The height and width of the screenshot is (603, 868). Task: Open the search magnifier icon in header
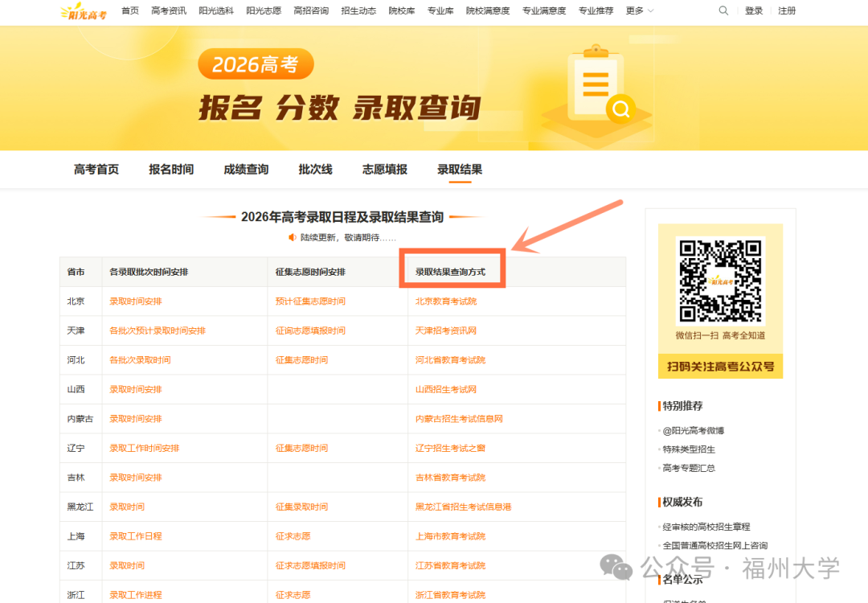[723, 10]
